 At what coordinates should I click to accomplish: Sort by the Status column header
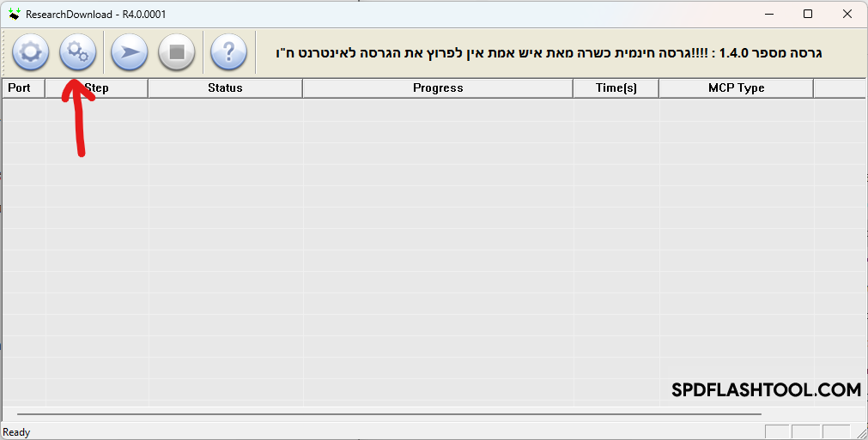coord(225,87)
